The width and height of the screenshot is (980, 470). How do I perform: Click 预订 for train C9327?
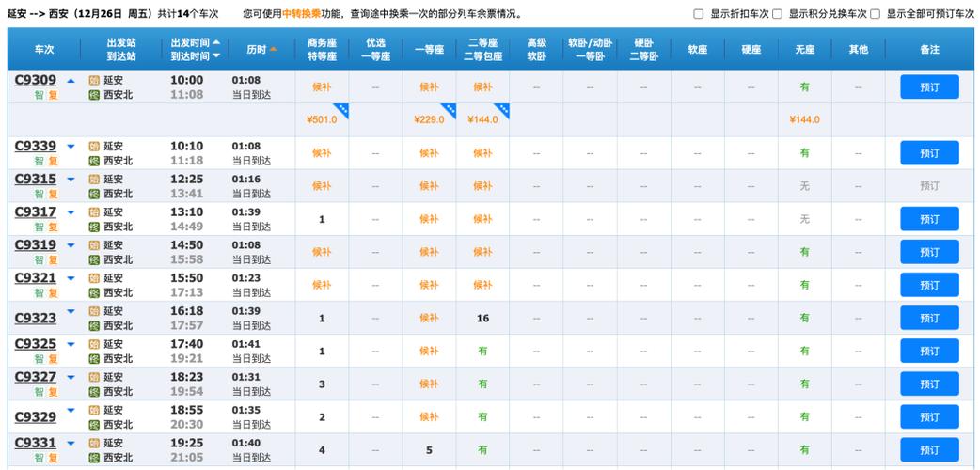(929, 384)
